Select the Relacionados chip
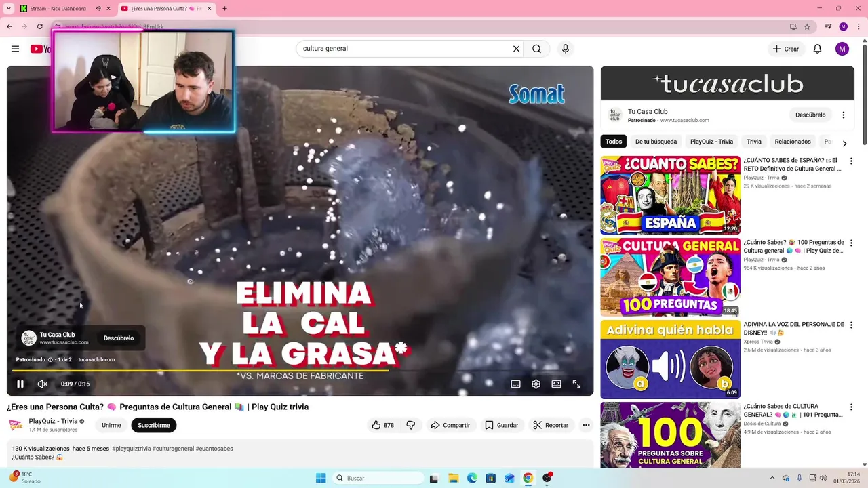868x488 pixels. tap(793, 142)
